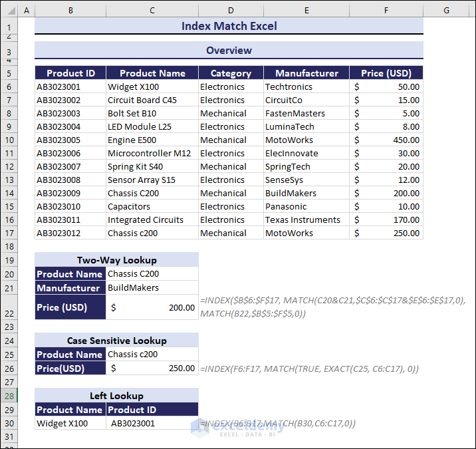Select the 250.00 price cell in row 17
The height and width of the screenshot is (449, 476).
(x=386, y=233)
